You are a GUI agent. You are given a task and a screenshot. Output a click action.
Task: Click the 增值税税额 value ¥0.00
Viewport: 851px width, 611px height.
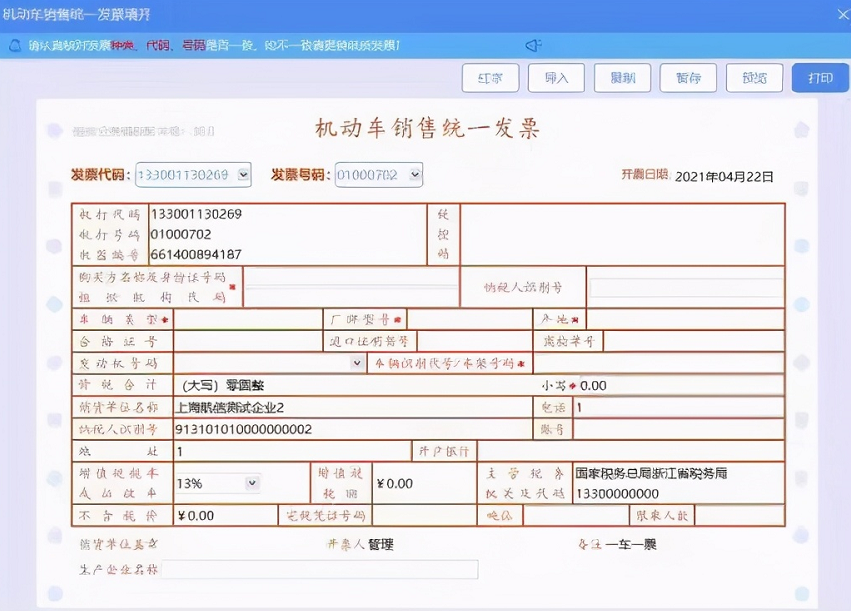pyautogui.click(x=395, y=483)
